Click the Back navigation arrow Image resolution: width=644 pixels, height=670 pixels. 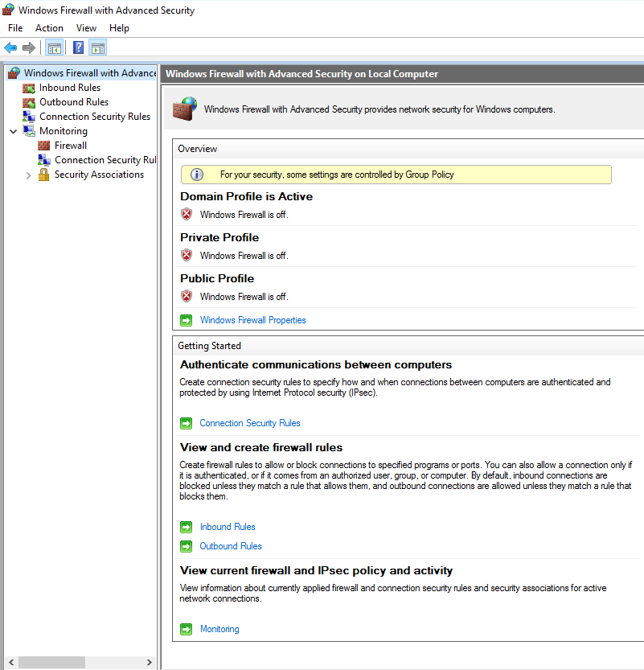pos(10,47)
